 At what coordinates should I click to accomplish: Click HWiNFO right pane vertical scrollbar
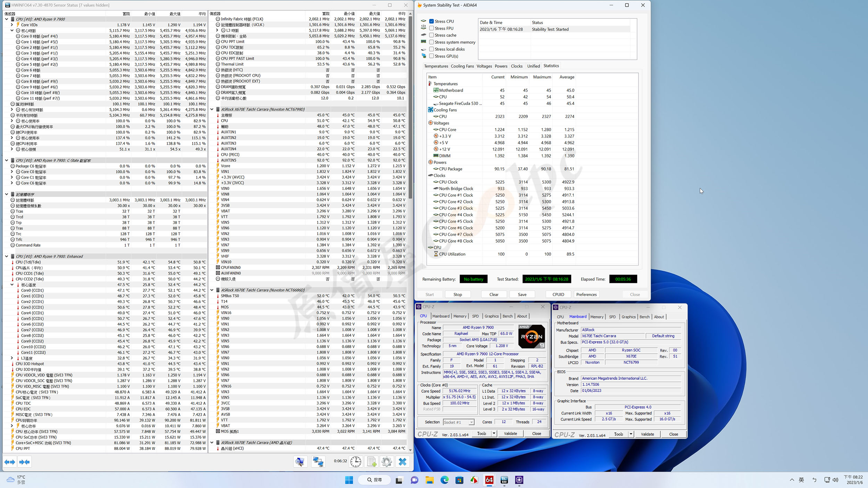[x=410, y=108]
